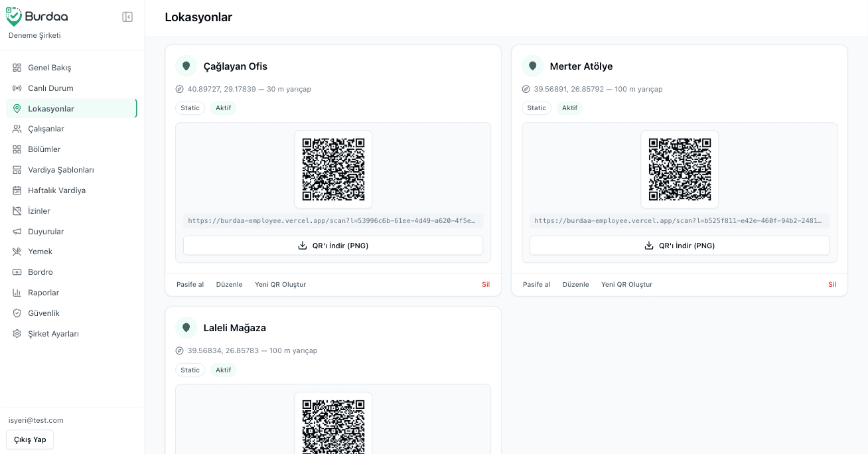Image resolution: width=868 pixels, height=454 pixels.
Task: Click the Güvenlik shield icon
Action: tap(17, 313)
